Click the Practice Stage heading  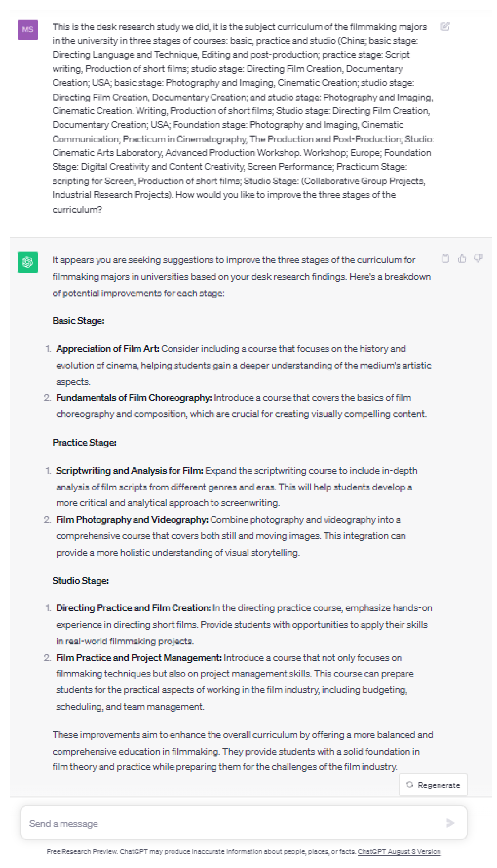(84, 442)
